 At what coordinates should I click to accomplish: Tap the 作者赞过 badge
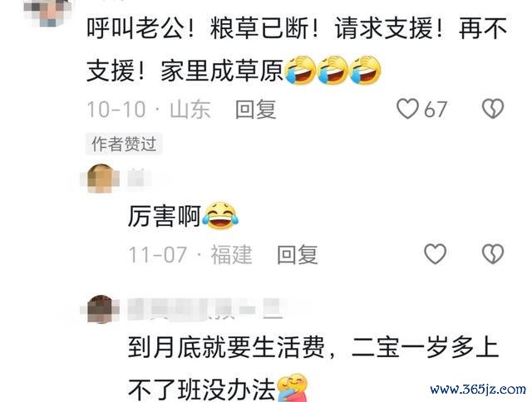tap(124, 144)
